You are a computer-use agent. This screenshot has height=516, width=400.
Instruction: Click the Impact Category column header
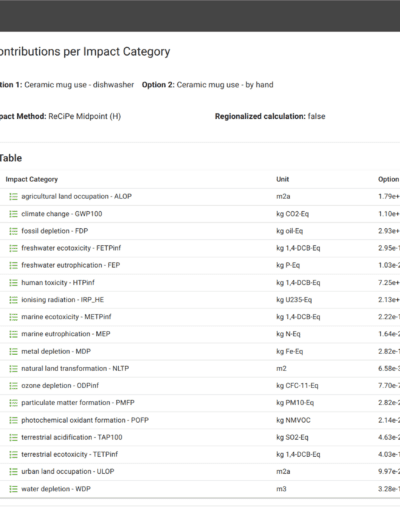click(x=32, y=179)
